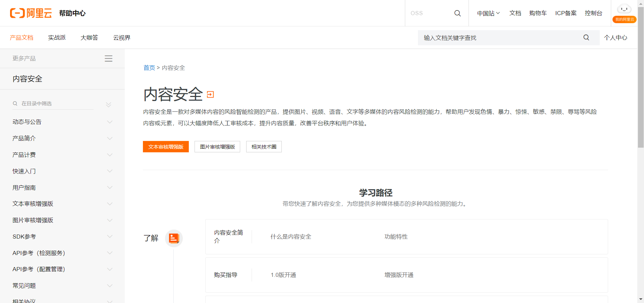The width and height of the screenshot is (644, 303).
Task: Open ICP备案 in top navigation
Action: 566,13
